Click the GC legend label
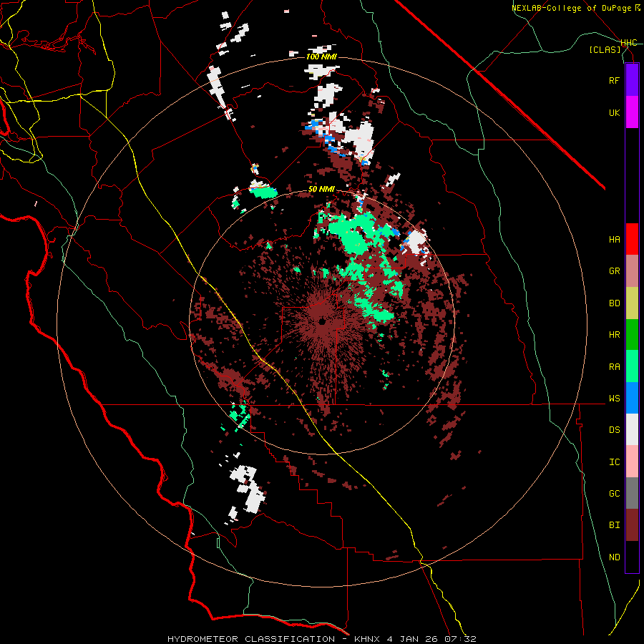Screen dimensions: 644x644 click(614, 494)
